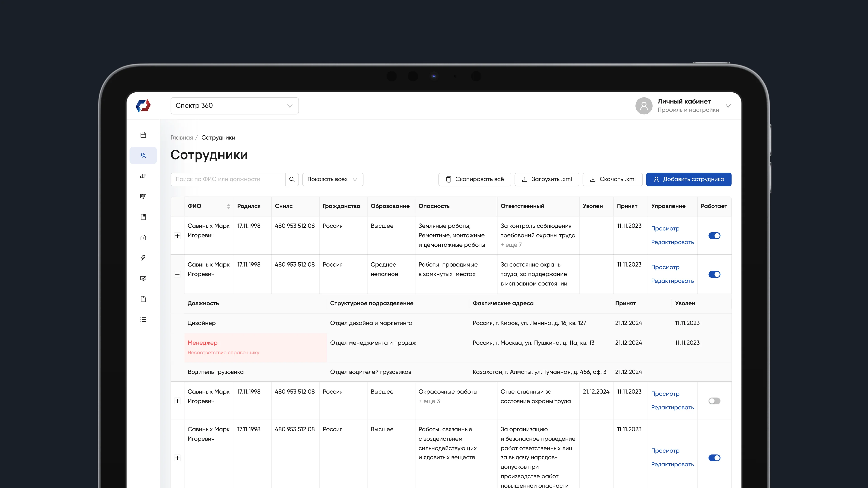Select the bookmark journal icon in the sidebar

[143, 217]
